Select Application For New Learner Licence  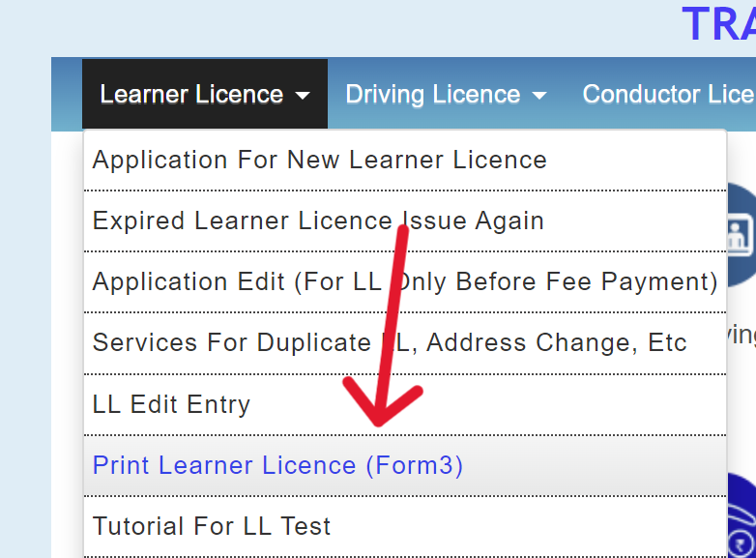pos(405,161)
